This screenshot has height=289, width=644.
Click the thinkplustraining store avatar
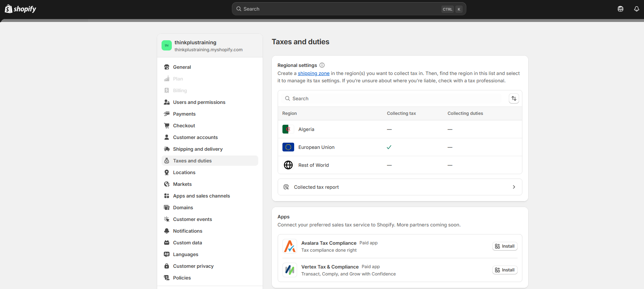click(x=167, y=45)
